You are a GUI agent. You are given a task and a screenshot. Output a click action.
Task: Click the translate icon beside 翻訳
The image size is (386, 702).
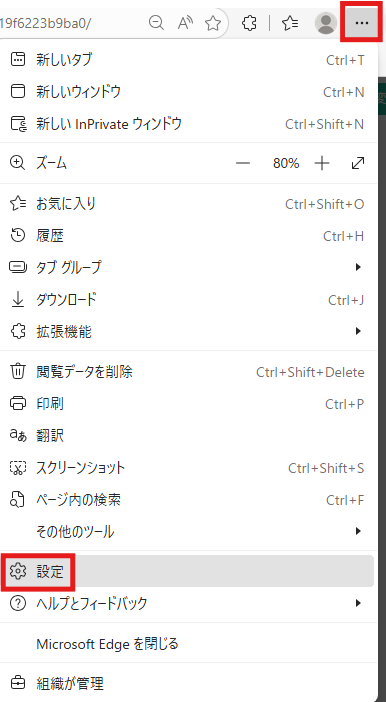click(18, 435)
